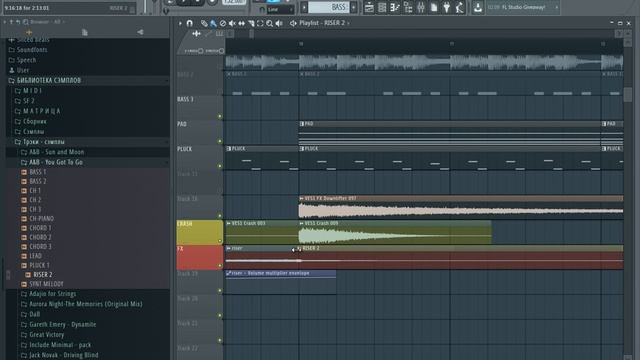This screenshot has height=360, width=640.
Task: Open the Mixer from the top toolbar
Action: tap(421, 7)
